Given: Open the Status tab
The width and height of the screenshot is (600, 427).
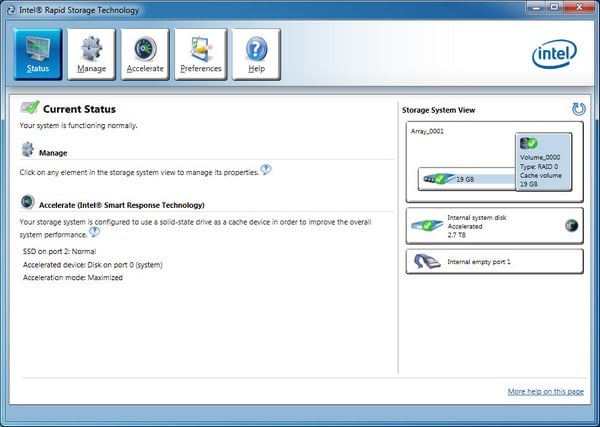Looking at the screenshot, I should (38, 53).
